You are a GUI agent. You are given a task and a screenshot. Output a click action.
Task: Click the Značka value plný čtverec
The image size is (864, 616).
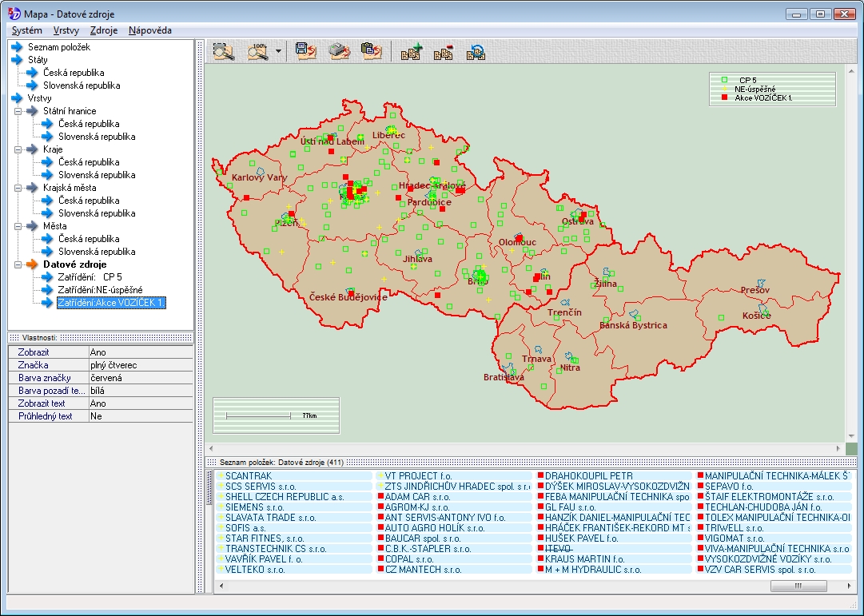(141, 365)
